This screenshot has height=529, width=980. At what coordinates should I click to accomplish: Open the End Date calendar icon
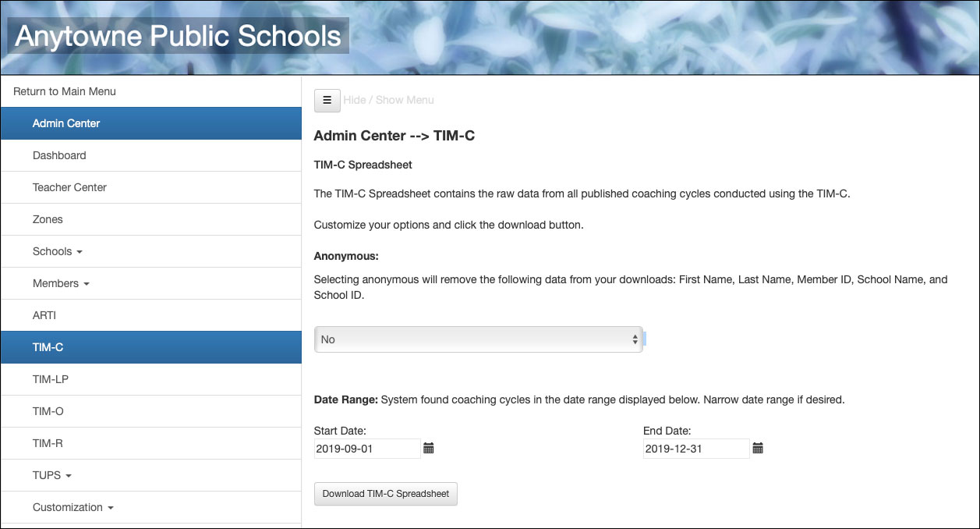click(x=758, y=448)
